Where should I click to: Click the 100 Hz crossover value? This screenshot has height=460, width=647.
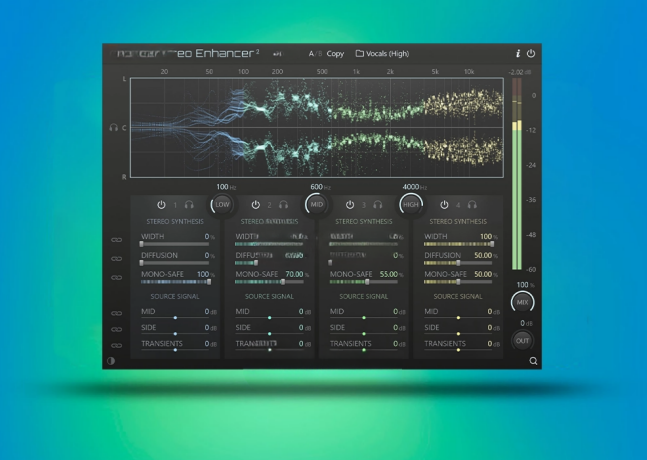[x=226, y=187]
